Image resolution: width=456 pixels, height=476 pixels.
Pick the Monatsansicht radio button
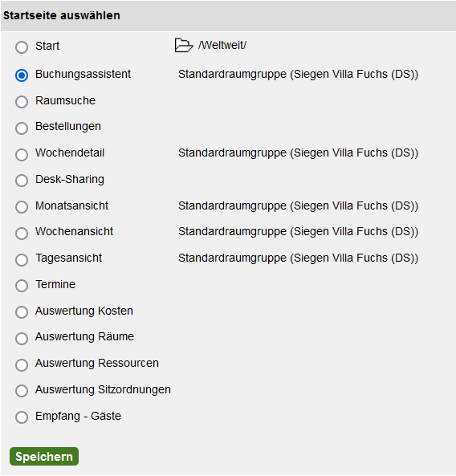[x=22, y=207]
